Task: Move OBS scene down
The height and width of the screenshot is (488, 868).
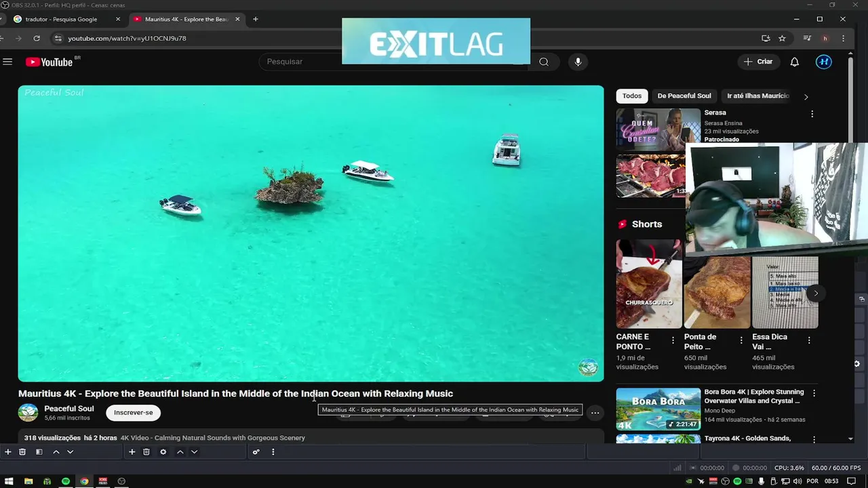Action: (x=70, y=452)
